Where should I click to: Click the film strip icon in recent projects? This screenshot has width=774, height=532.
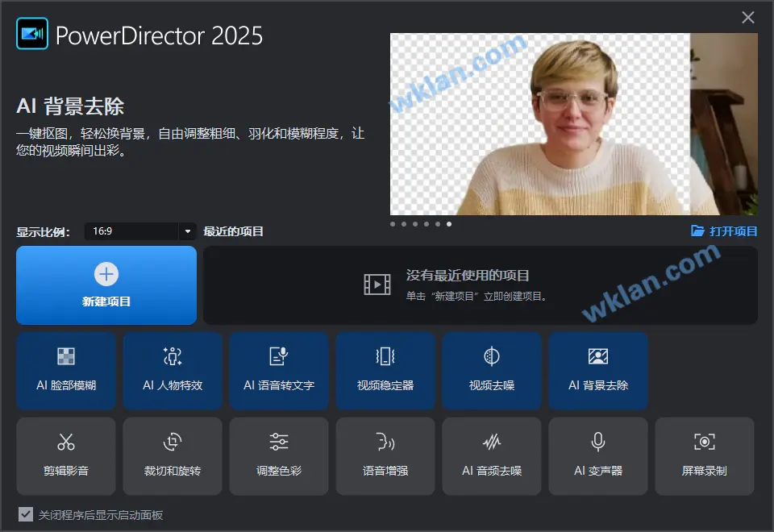pos(377,285)
